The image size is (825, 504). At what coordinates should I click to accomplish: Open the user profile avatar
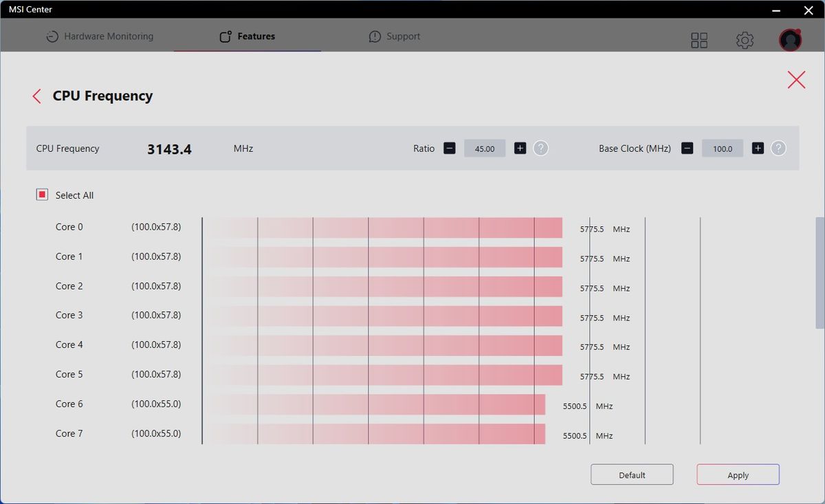[791, 40]
